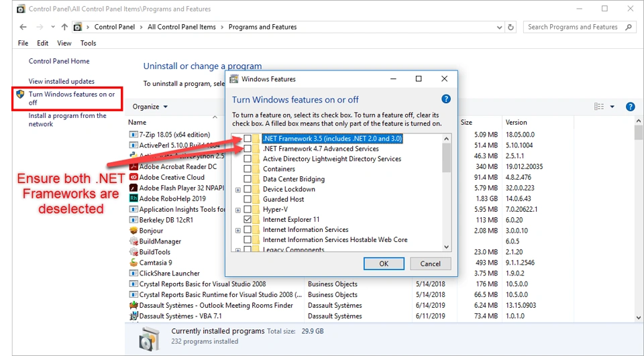The width and height of the screenshot is (644, 356).
Task: Click the Control Panel address bar icon
Action: [x=78, y=27]
